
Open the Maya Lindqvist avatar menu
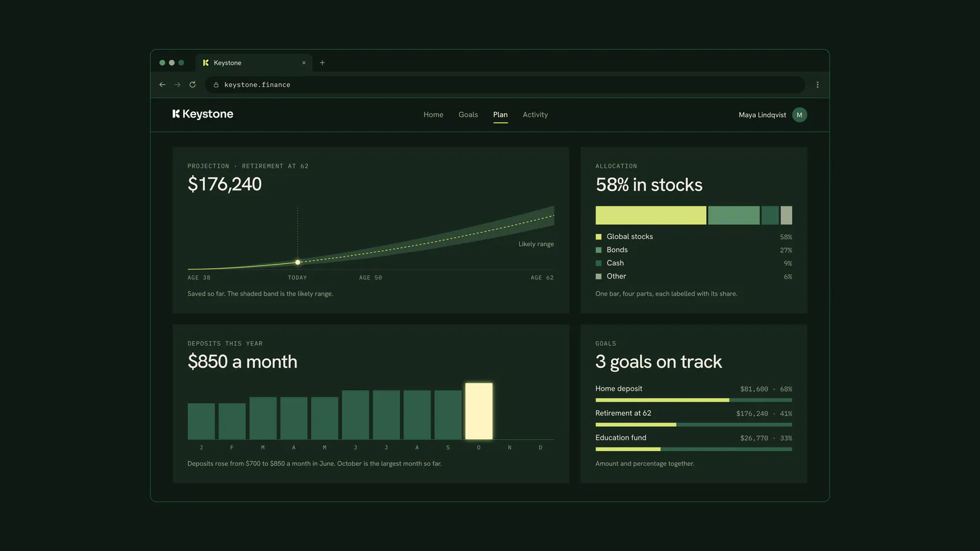pyautogui.click(x=799, y=114)
